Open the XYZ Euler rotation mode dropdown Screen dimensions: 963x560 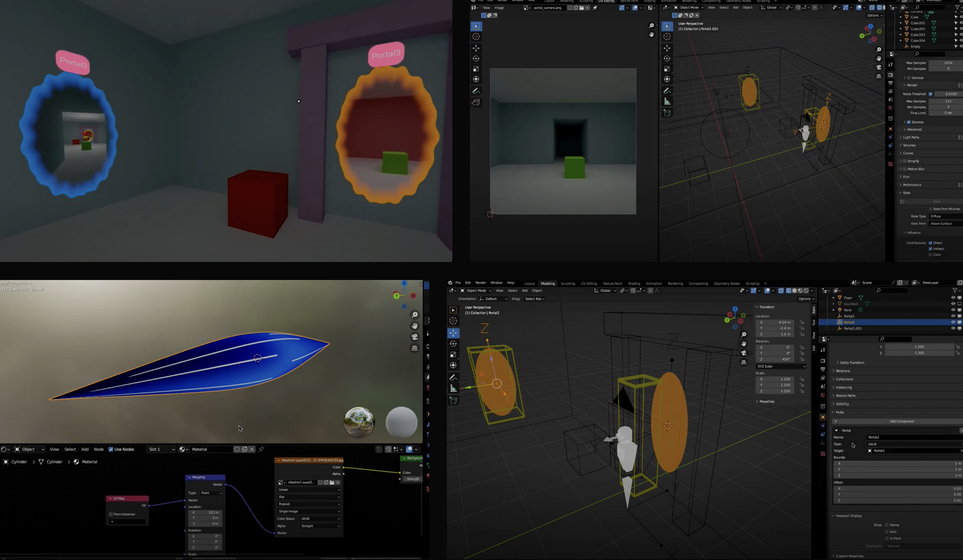pyautogui.click(x=781, y=366)
